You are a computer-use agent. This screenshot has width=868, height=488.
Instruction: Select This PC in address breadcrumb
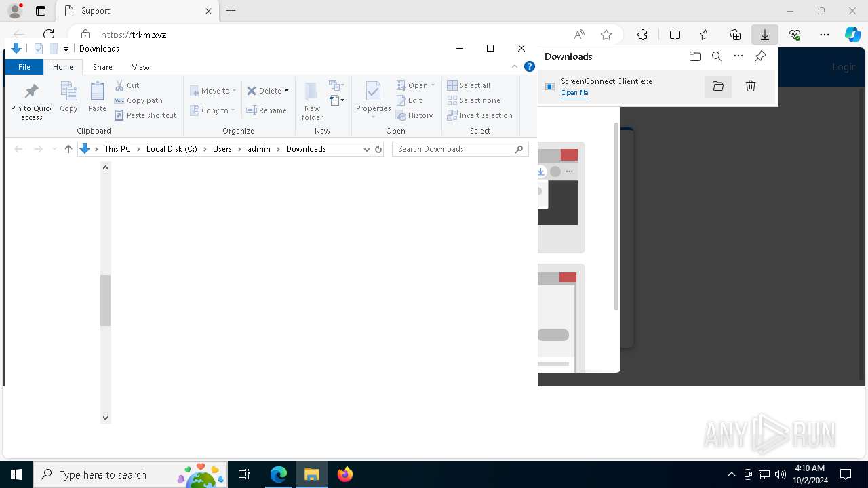coord(117,149)
